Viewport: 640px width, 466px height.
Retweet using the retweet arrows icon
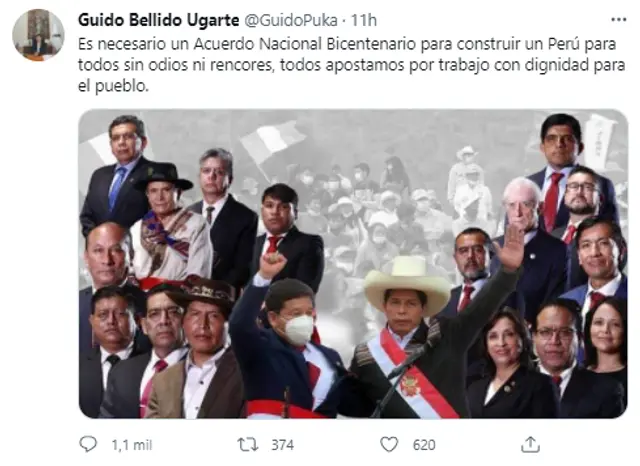point(248,444)
